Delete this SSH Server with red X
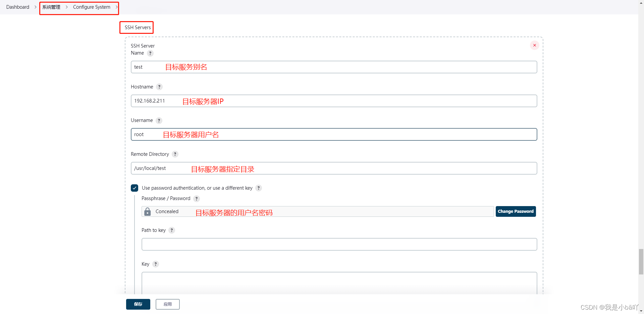The image size is (644, 314). coord(535,45)
